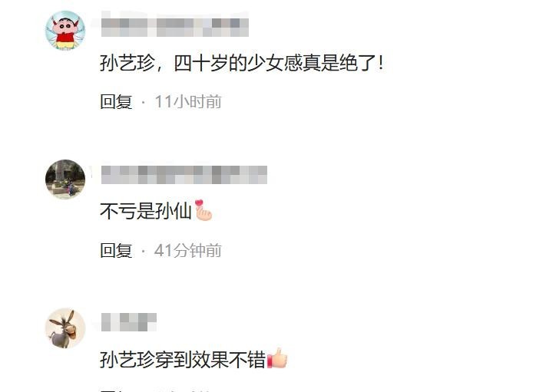Click the name 孙艺珍 in the first comment
536x392 pixels.
coord(127,63)
